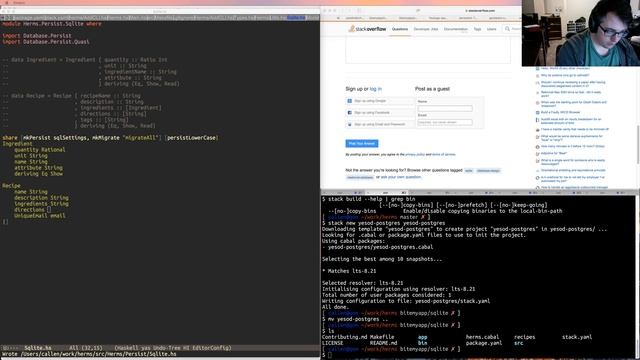Open the Developer Jobs tab

426,29
